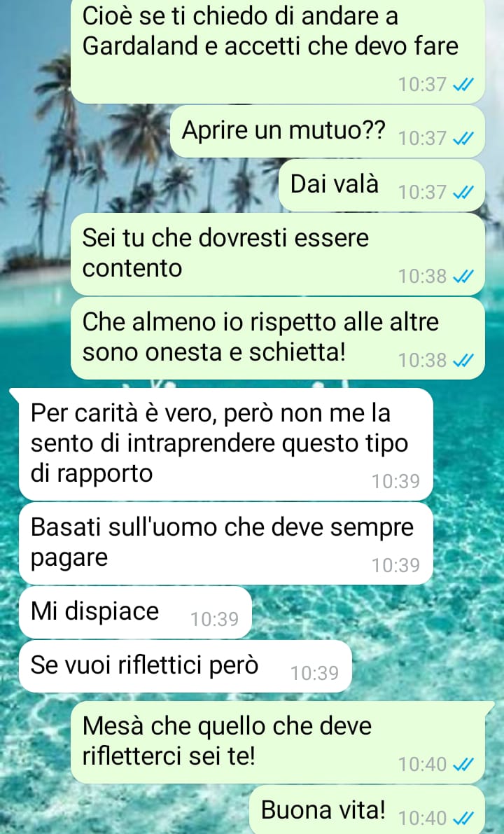
Task: Tap the 'Che almeno io rispetto alle altre' message
Action: [x=277, y=338]
